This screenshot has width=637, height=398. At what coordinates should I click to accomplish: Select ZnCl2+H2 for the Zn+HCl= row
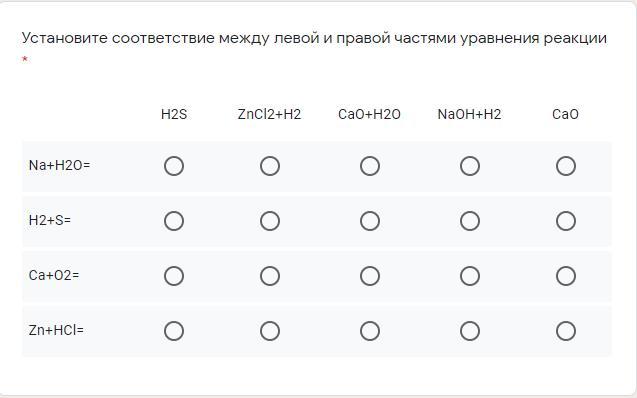(x=270, y=331)
